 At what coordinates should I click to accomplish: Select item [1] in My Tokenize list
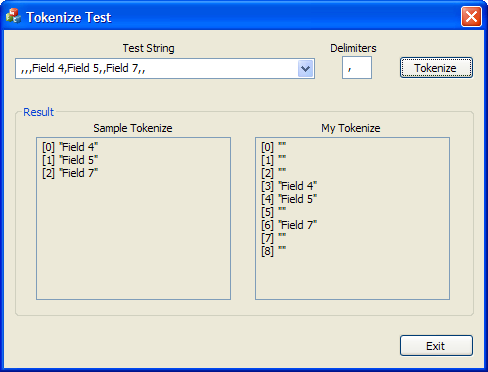pyautogui.click(x=274, y=160)
